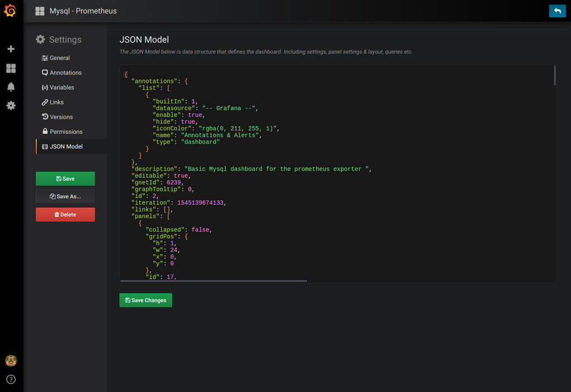Click the "links": [] line
Screen dimensions: 571x392
point(152,210)
